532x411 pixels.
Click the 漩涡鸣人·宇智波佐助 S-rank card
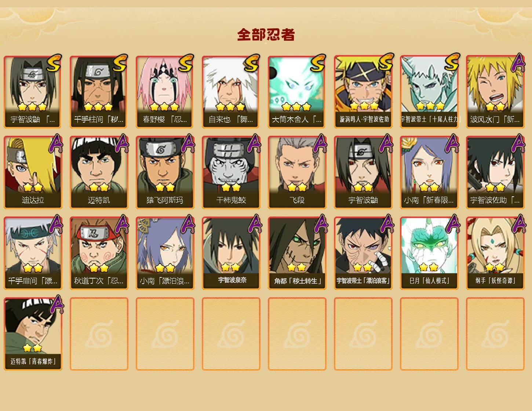[363, 91]
